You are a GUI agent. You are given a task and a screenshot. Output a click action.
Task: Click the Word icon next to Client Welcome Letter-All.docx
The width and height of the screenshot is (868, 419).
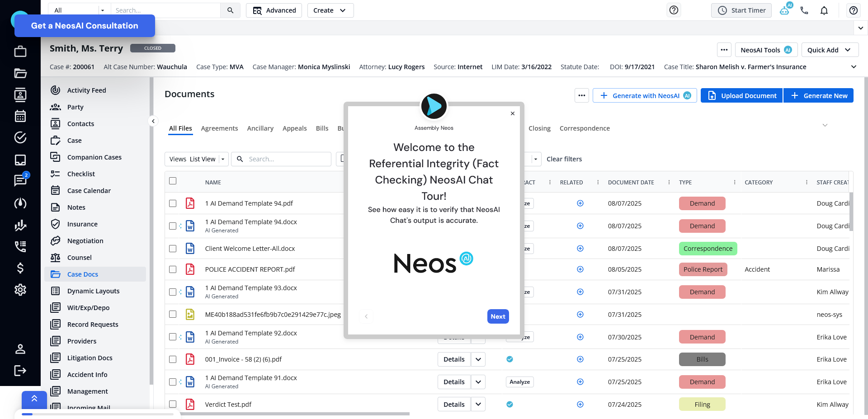coord(190,248)
